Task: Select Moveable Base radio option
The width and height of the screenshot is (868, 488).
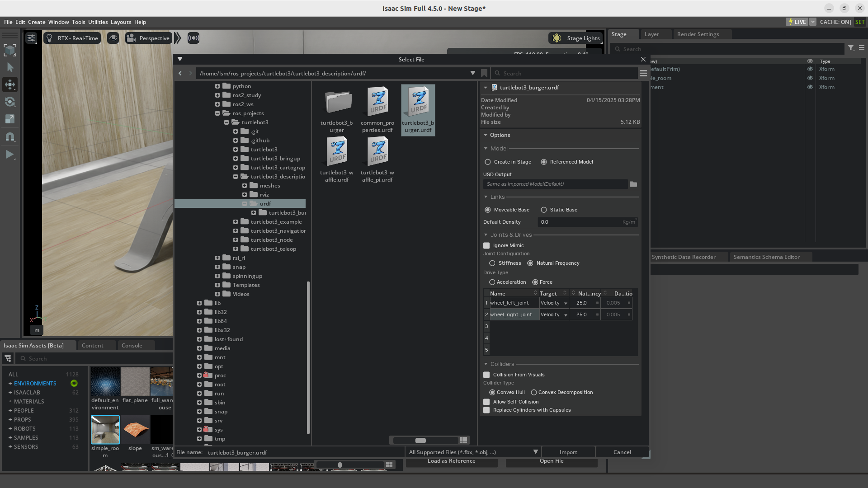Action: [x=488, y=210]
